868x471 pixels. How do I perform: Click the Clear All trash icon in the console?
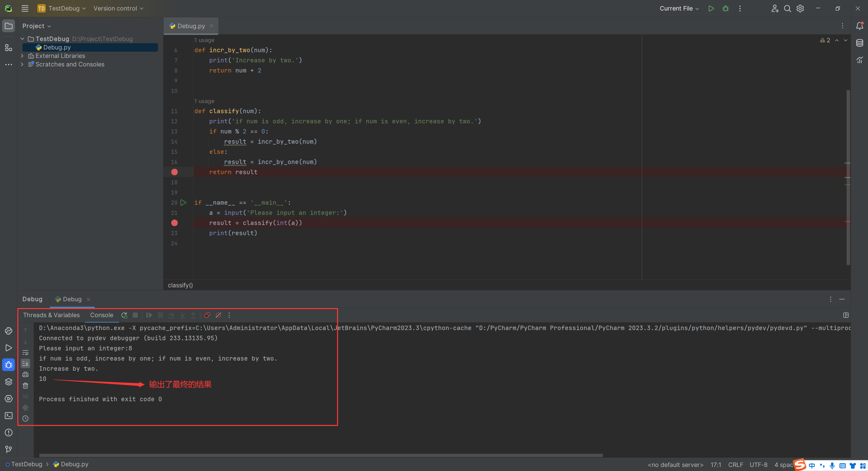25,386
